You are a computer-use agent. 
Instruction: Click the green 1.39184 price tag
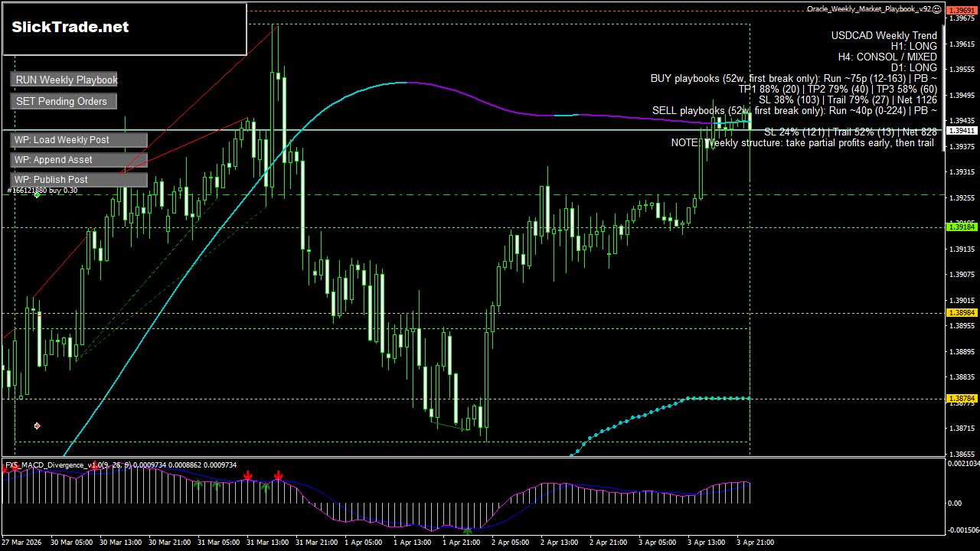click(962, 227)
